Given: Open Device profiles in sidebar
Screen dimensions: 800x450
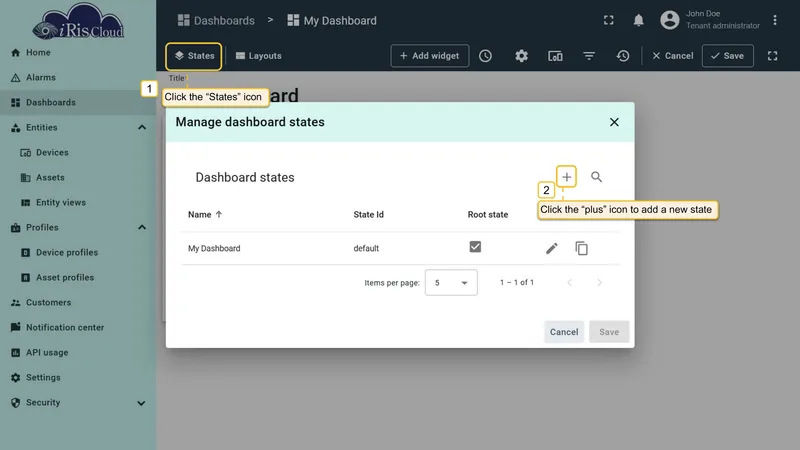Looking at the screenshot, I should 78,253.
